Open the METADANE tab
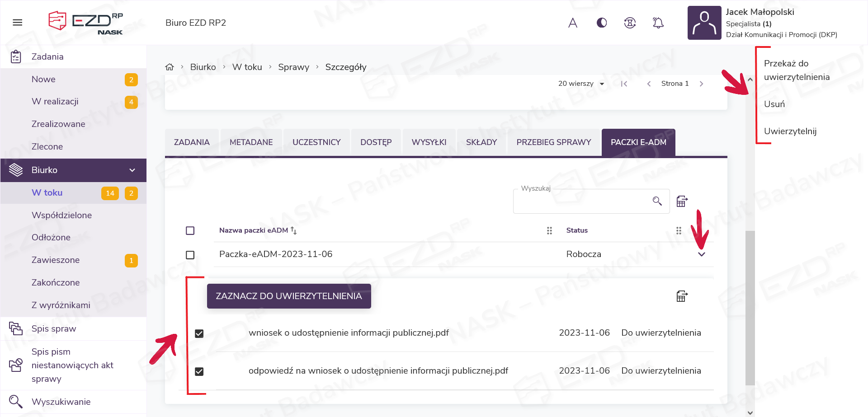This screenshot has height=417, width=868. coord(251,142)
